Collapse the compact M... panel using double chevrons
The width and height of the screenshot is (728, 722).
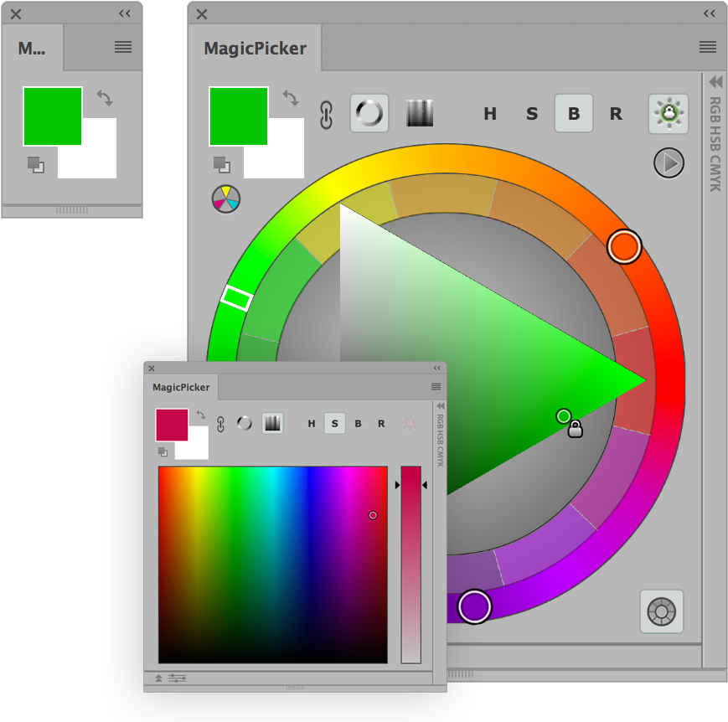point(125,13)
